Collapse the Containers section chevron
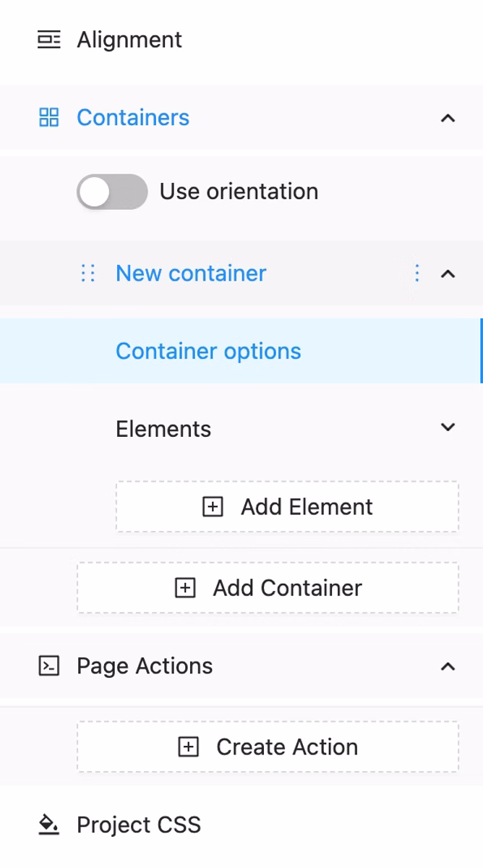 (448, 118)
